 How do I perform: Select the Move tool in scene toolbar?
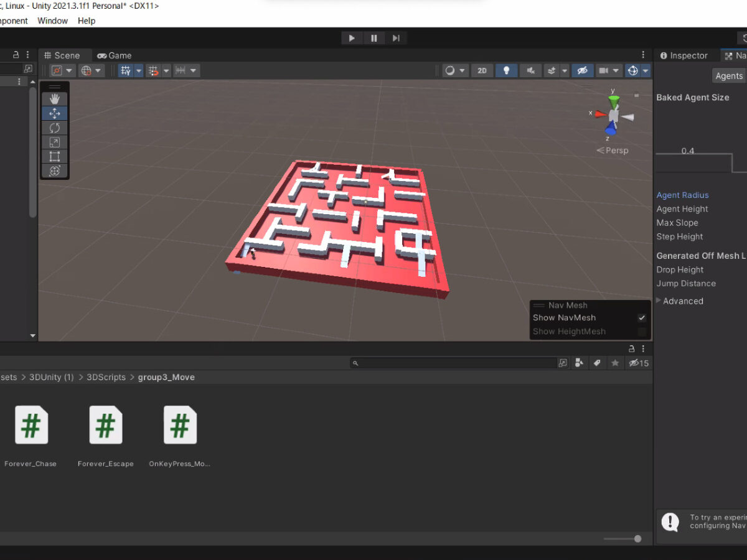pyautogui.click(x=55, y=113)
